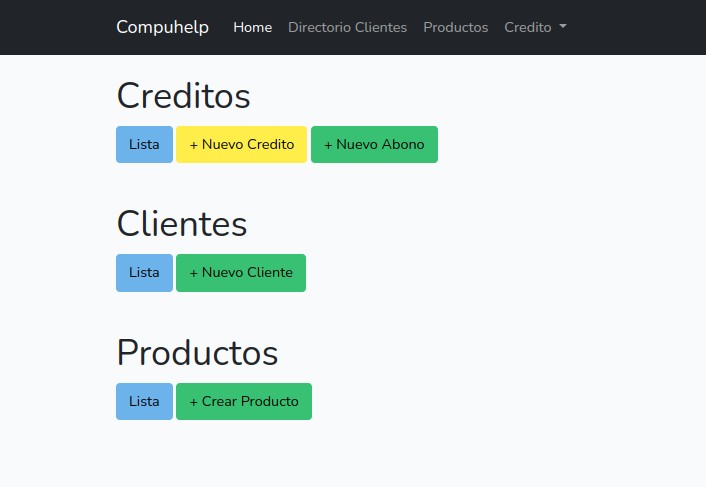The width and height of the screenshot is (706, 487).
Task: Click the plus icon on Nuevo Cliente
Action: coord(194,272)
